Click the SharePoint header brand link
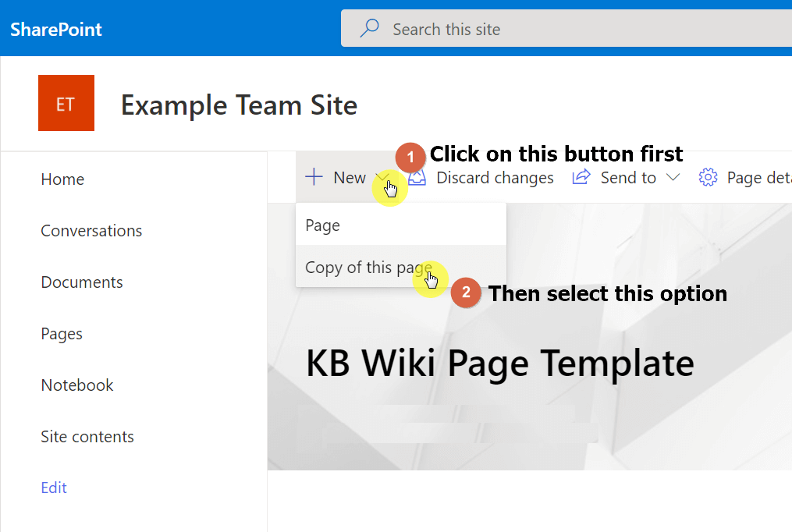 pyautogui.click(x=56, y=30)
